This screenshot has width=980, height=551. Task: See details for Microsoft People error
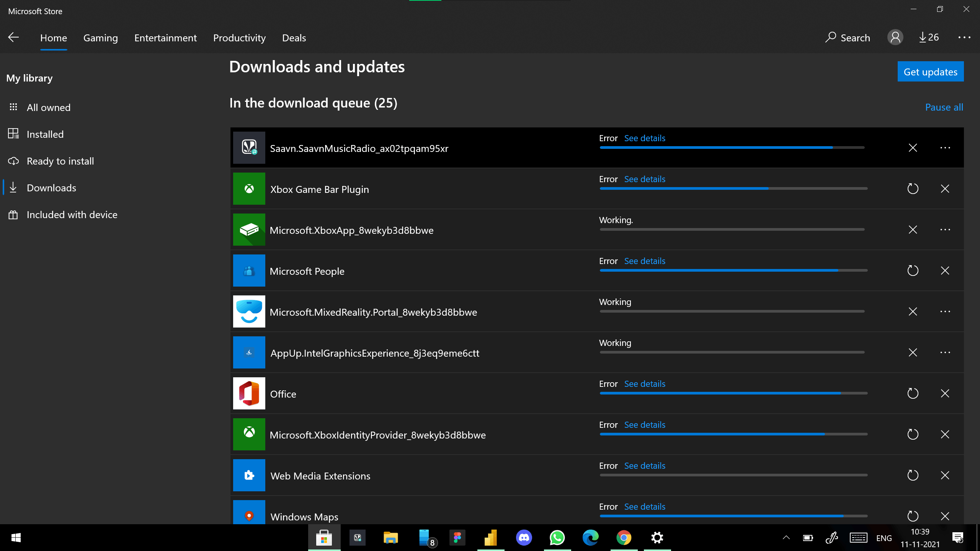[645, 261]
